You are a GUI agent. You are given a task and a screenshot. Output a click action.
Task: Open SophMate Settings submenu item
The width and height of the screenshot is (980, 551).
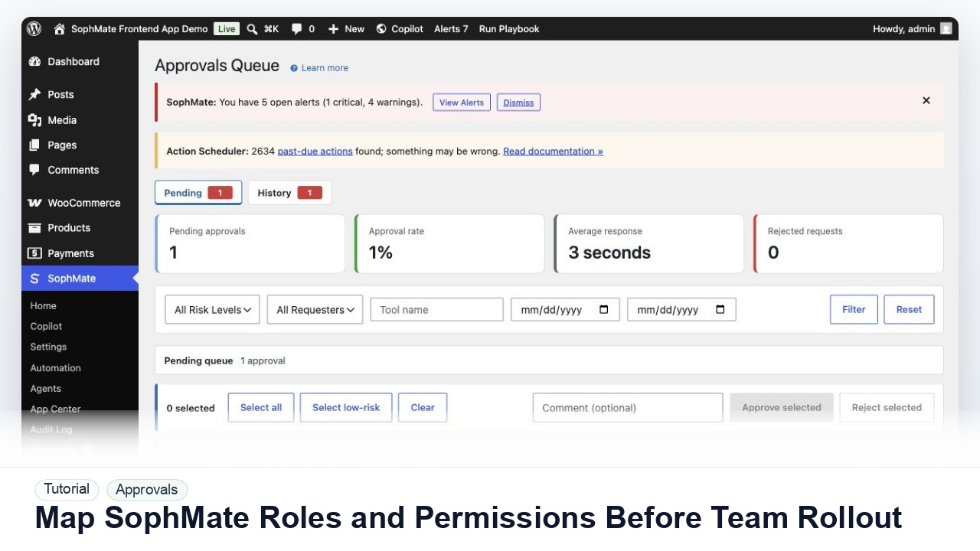(48, 347)
